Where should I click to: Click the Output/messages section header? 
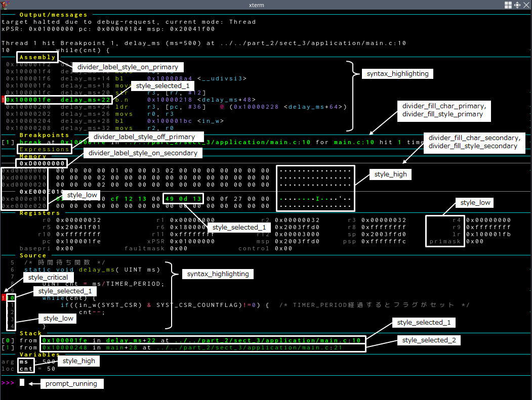point(53,15)
